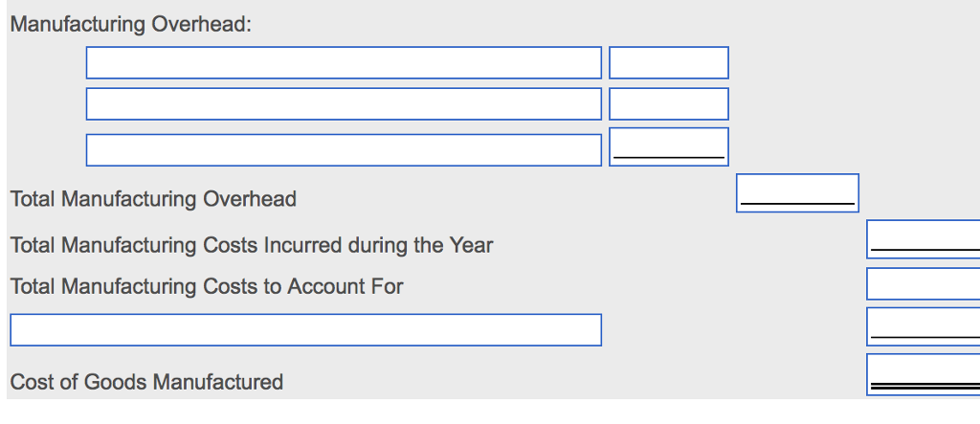Activate the double-underlined final total amount box
The height and width of the screenshot is (424, 980).
point(924,374)
